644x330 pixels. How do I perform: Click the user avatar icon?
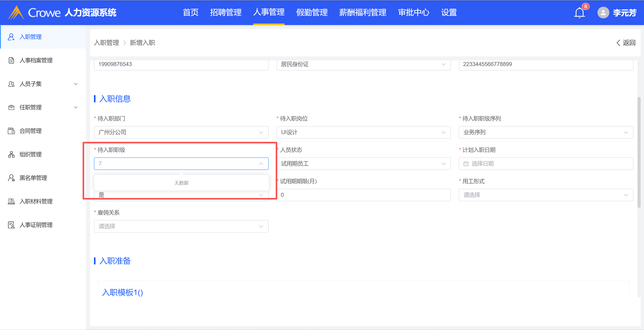603,13
